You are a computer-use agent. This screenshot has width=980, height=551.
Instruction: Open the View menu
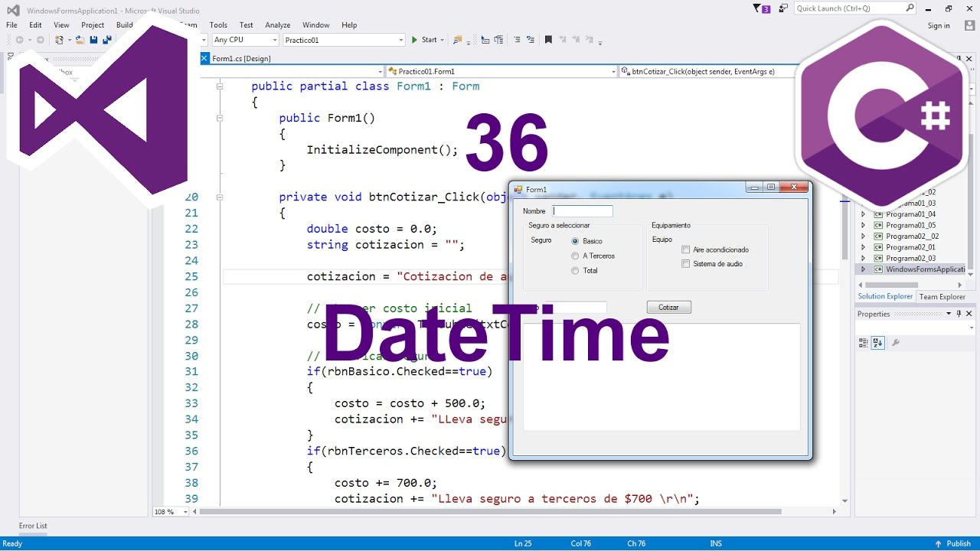(61, 25)
